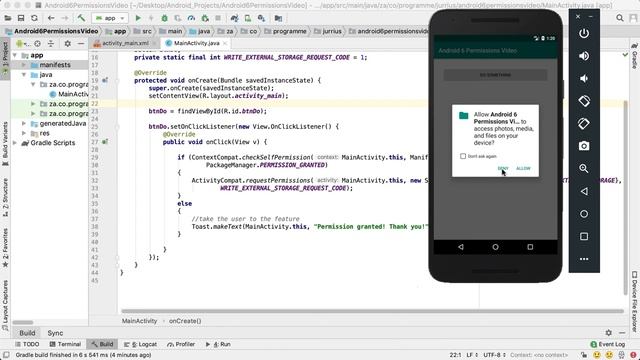Click the Synchronize refresh icon

(x=34, y=18)
